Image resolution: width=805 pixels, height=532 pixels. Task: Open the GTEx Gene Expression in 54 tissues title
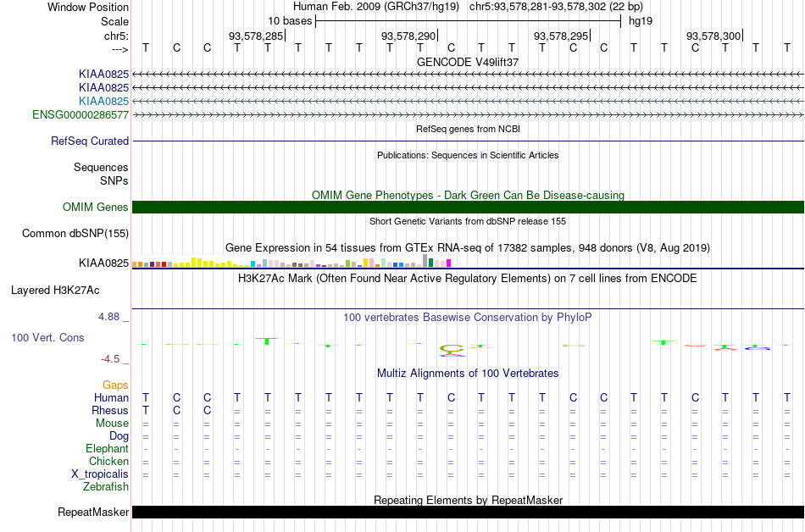(468, 248)
